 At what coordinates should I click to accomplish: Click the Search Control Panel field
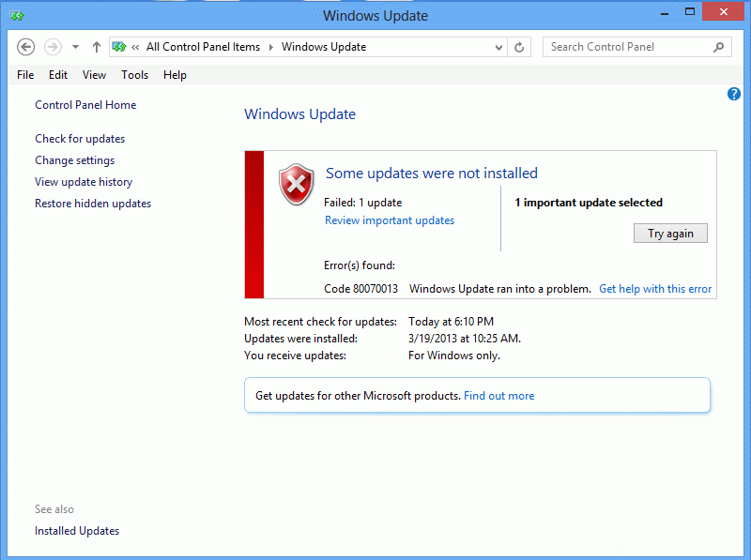coord(637,47)
